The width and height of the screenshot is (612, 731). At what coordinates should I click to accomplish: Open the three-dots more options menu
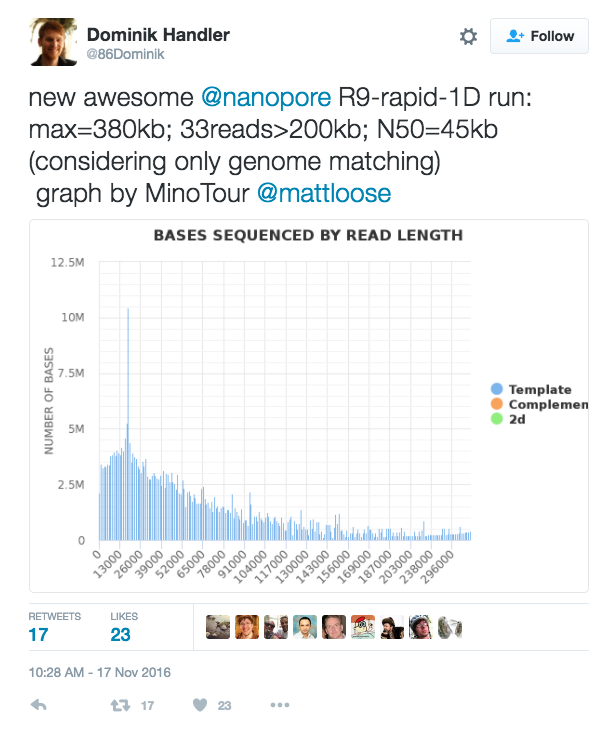tap(279, 705)
